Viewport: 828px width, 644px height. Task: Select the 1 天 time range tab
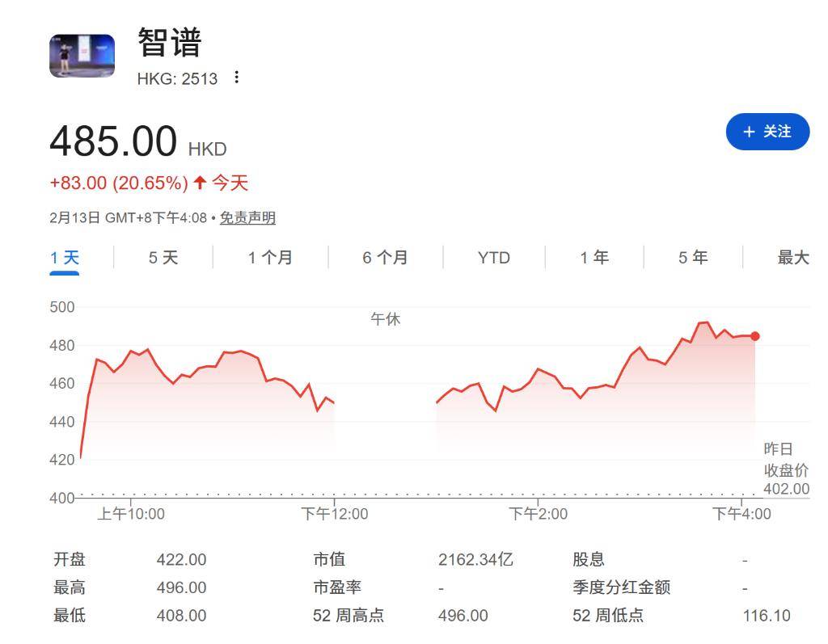(65, 258)
